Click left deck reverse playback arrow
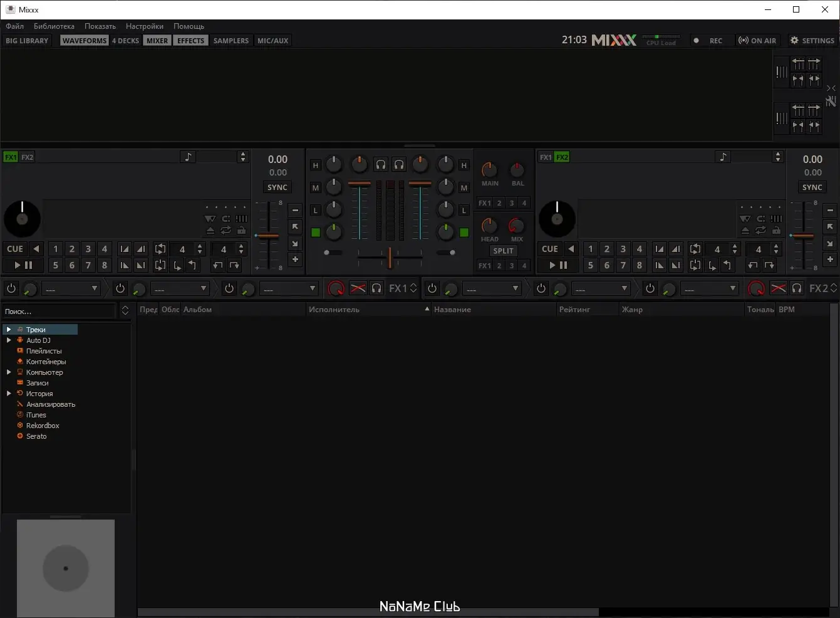This screenshot has width=840, height=618. coord(36,249)
